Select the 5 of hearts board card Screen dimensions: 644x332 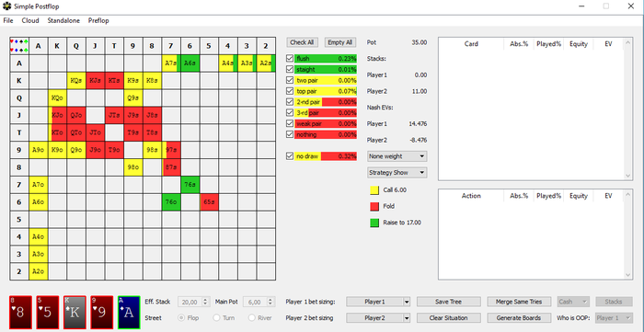(x=47, y=312)
